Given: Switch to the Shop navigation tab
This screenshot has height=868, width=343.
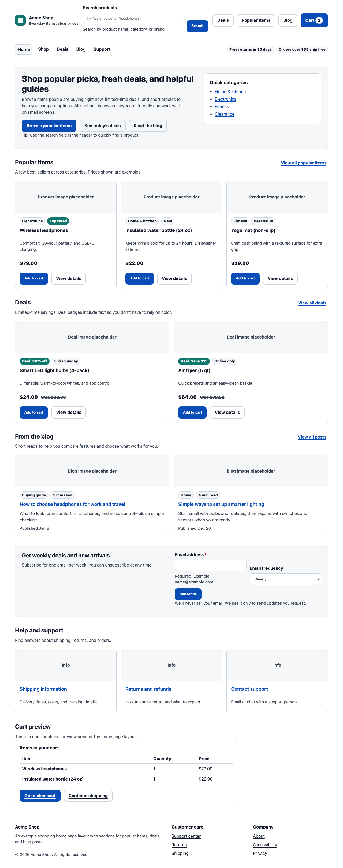Looking at the screenshot, I should coord(43,49).
